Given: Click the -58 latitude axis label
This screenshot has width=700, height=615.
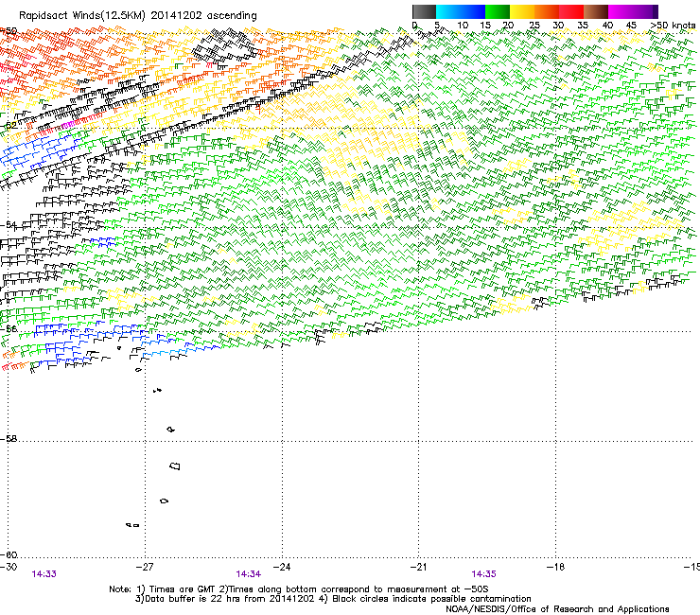Looking at the screenshot, I should 9,439.
